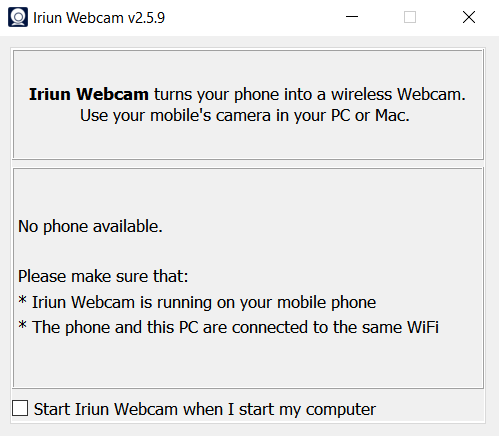Click the word "WiFi" in the instructions
This screenshot has height=436, width=499.
(x=423, y=327)
